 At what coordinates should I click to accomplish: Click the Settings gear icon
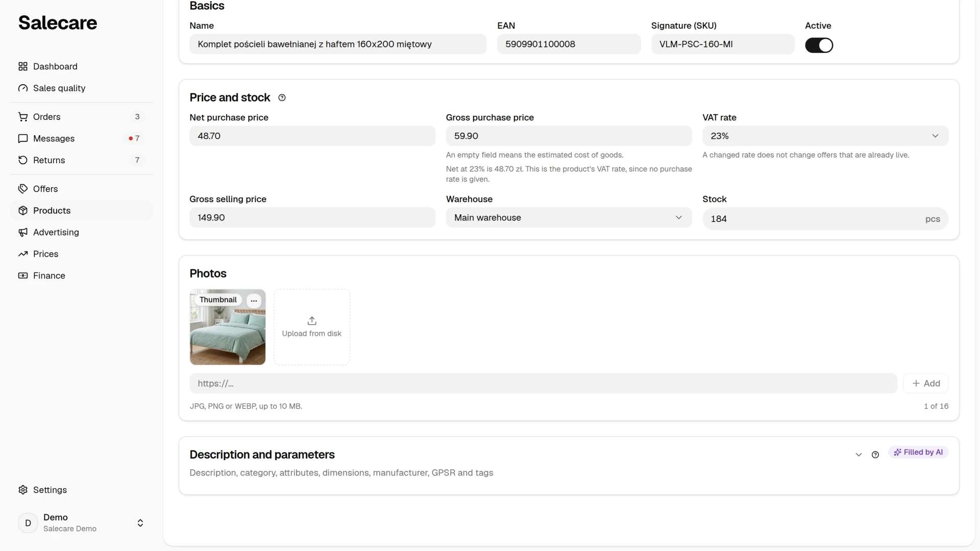pyautogui.click(x=23, y=490)
